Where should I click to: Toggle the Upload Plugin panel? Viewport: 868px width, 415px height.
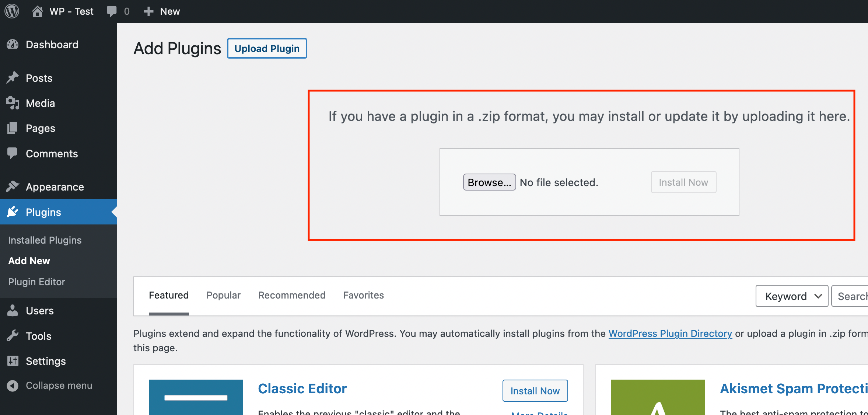pos(267,48)
